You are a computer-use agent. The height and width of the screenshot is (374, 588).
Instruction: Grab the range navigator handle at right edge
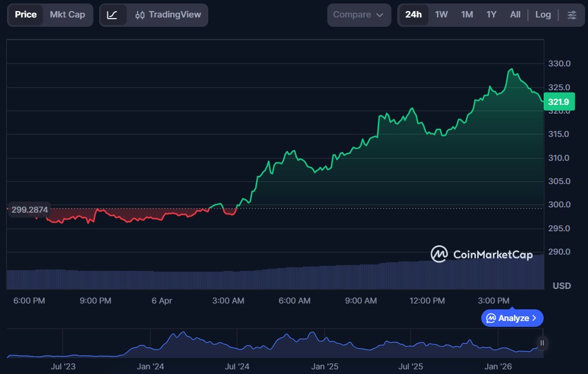click(x=542, y=343)
